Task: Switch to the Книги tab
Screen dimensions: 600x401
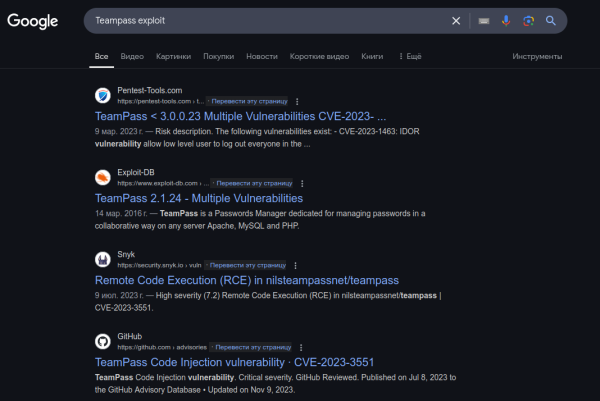Action: tap(372, 56)
